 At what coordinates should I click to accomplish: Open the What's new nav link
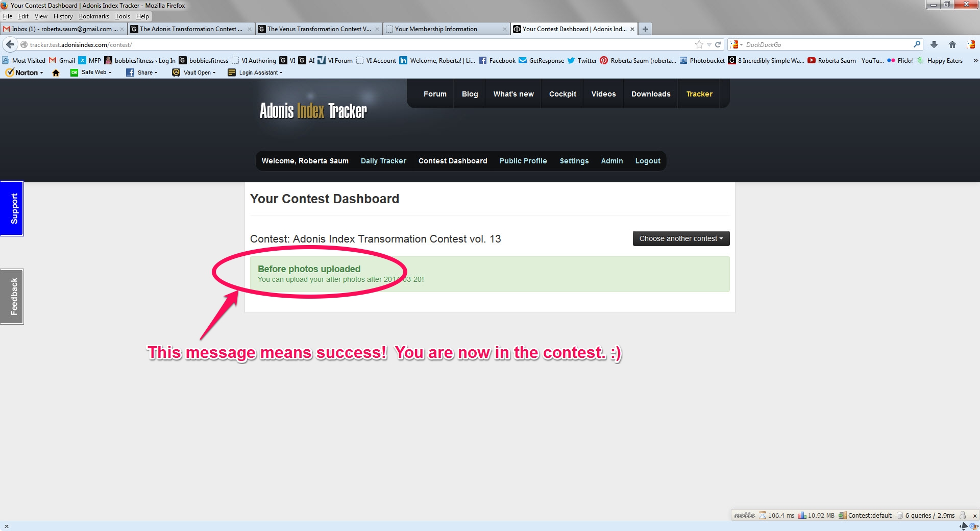pyautogui.click(x=513, y=94)
